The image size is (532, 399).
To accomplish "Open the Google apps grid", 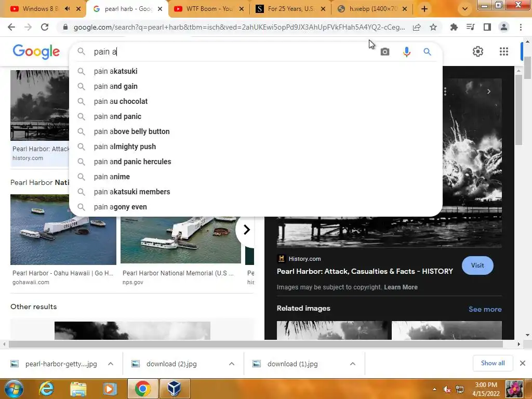I will [504, 51].
